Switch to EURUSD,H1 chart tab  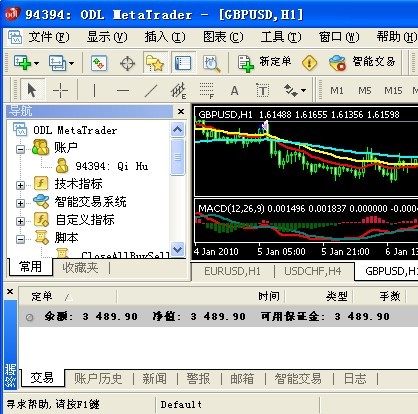click(x=232, y=271)
